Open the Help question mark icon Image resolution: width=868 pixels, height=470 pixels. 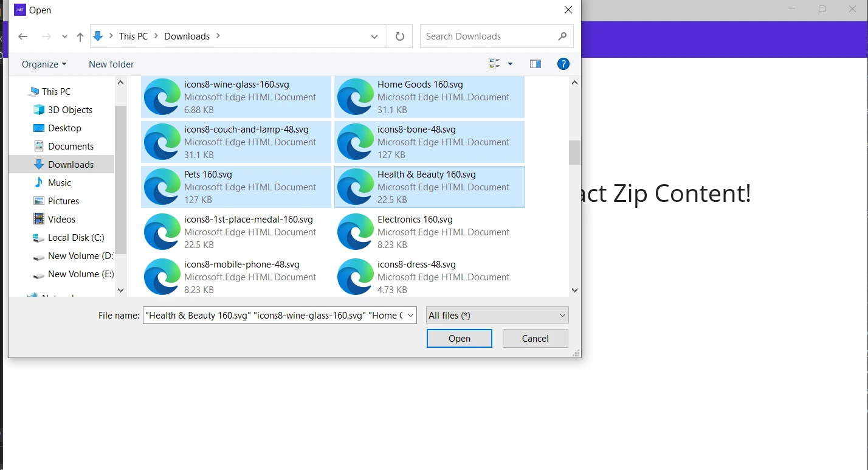[563, 64]
